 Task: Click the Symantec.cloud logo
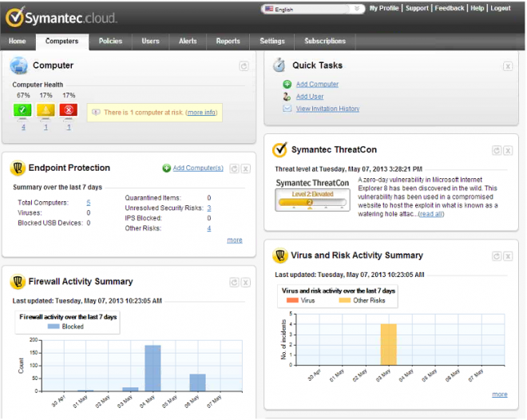61,17
